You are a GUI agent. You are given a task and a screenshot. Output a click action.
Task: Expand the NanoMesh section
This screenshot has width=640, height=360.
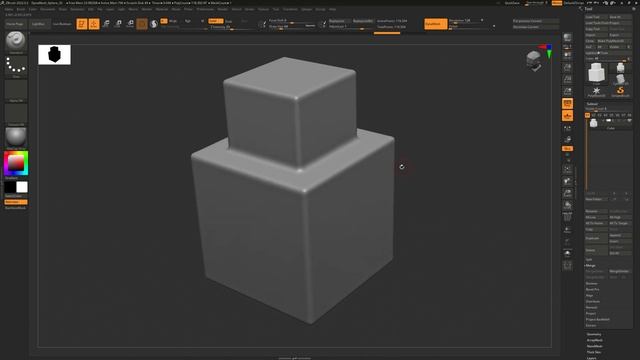click(x=594, y=346)
